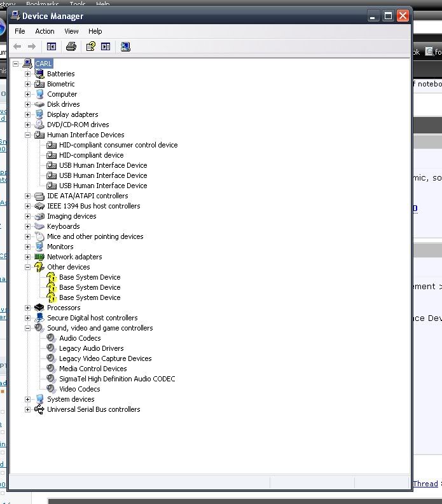Screen dimensions: 442x504
Task: Select Audio Codecs entry
Action: point(79,338)
